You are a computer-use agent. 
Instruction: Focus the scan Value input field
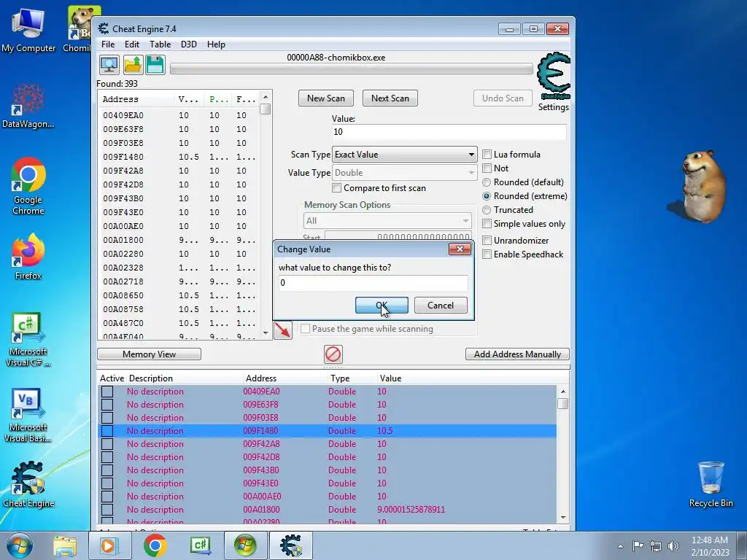tap(449, 132)
